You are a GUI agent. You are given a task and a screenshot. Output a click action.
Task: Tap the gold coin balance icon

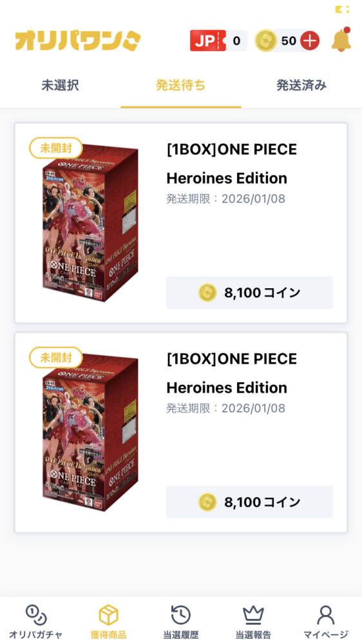[265, 41]
